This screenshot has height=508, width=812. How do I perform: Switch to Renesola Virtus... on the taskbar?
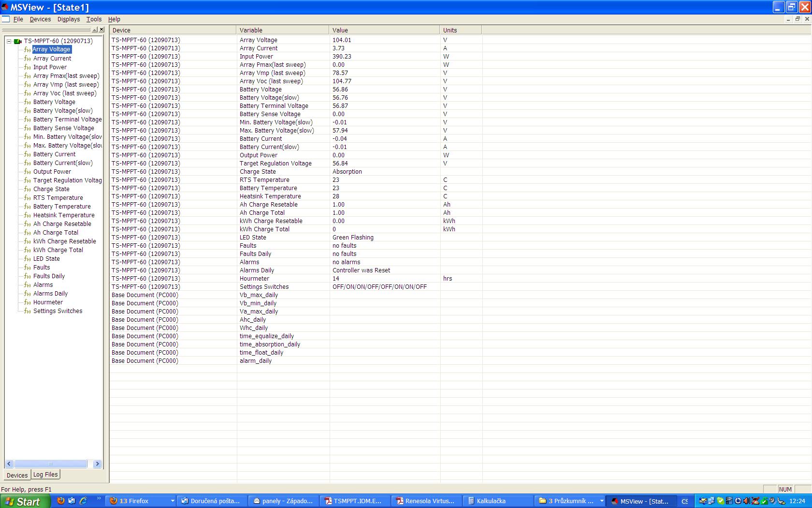[427, 501]
